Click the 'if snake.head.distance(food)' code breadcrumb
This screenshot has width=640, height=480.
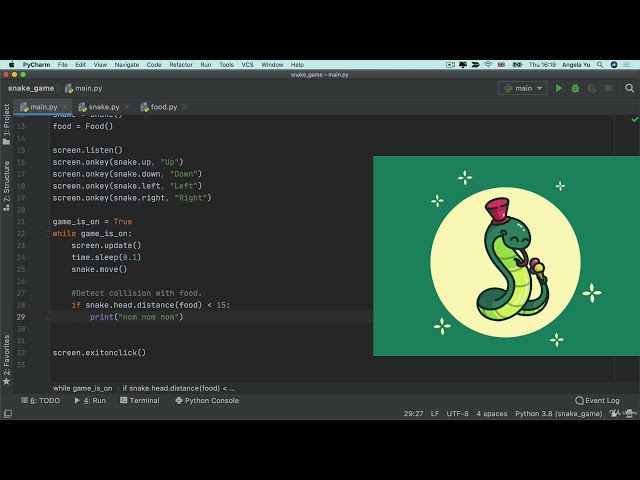pyautogui.click(x=179, y=388)
